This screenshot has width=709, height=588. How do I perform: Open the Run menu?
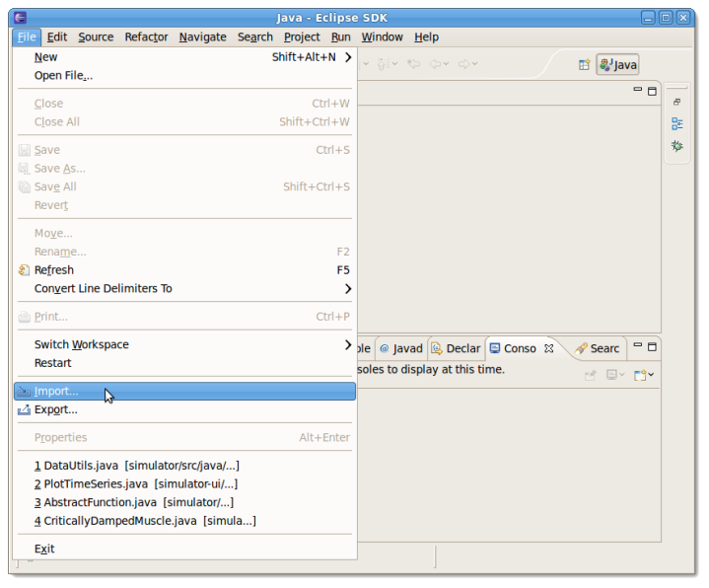[x=341, y=37]
